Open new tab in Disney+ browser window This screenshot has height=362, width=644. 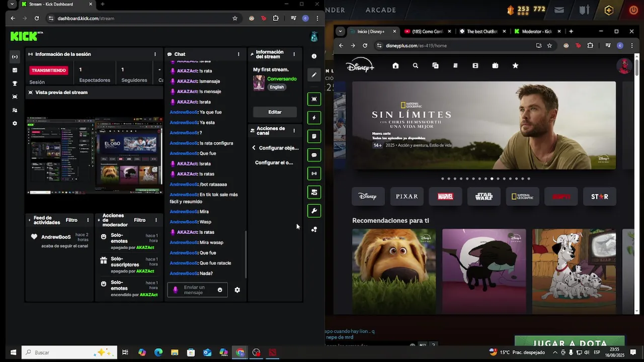(x=571, y=31)
